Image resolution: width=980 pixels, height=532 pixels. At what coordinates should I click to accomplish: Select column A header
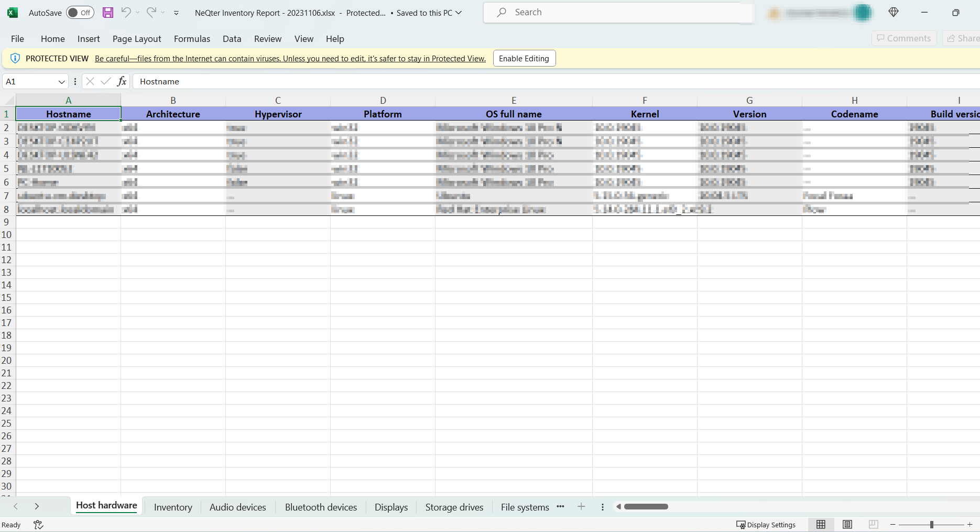click(68, 100)
